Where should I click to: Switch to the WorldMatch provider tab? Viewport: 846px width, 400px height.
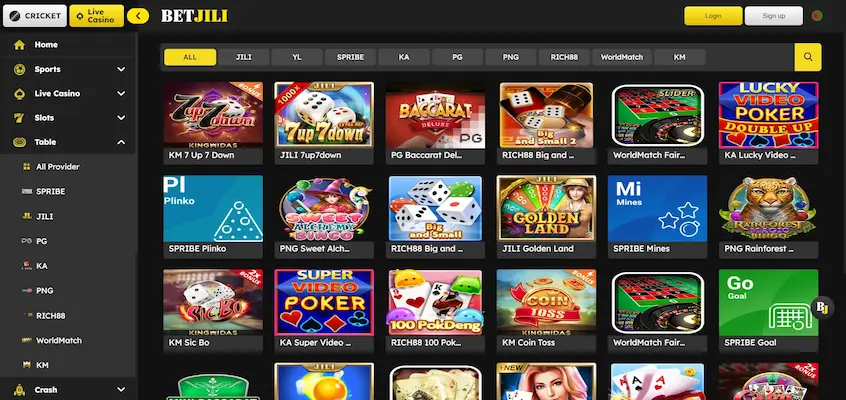[622, 57]
